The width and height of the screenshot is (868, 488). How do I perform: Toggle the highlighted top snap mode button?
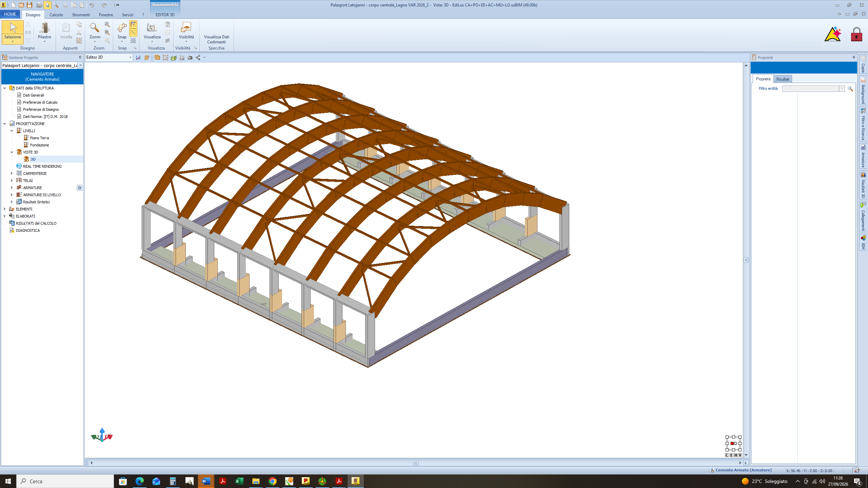tap(133, 24)
